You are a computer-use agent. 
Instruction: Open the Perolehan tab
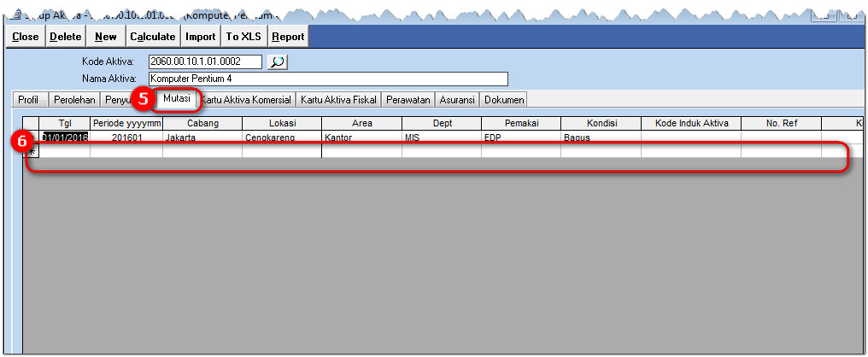pyautogui.click(x=73, y=100)
